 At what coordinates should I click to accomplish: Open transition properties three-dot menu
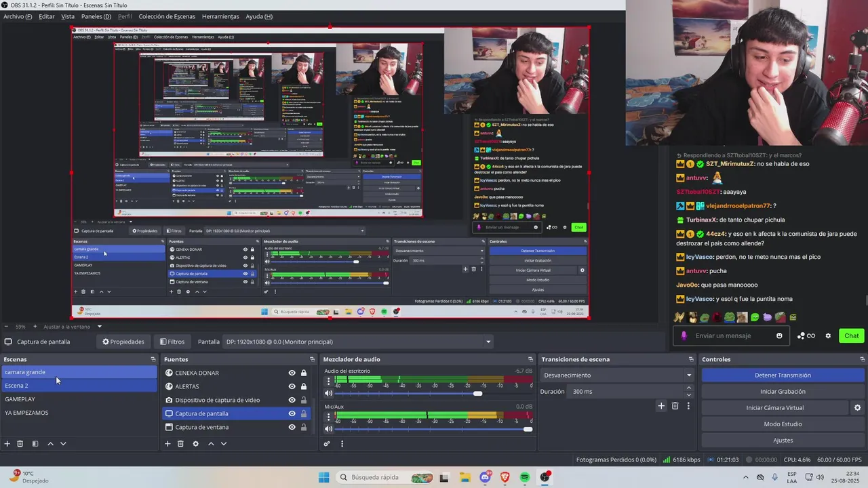(x=688, y=406)
